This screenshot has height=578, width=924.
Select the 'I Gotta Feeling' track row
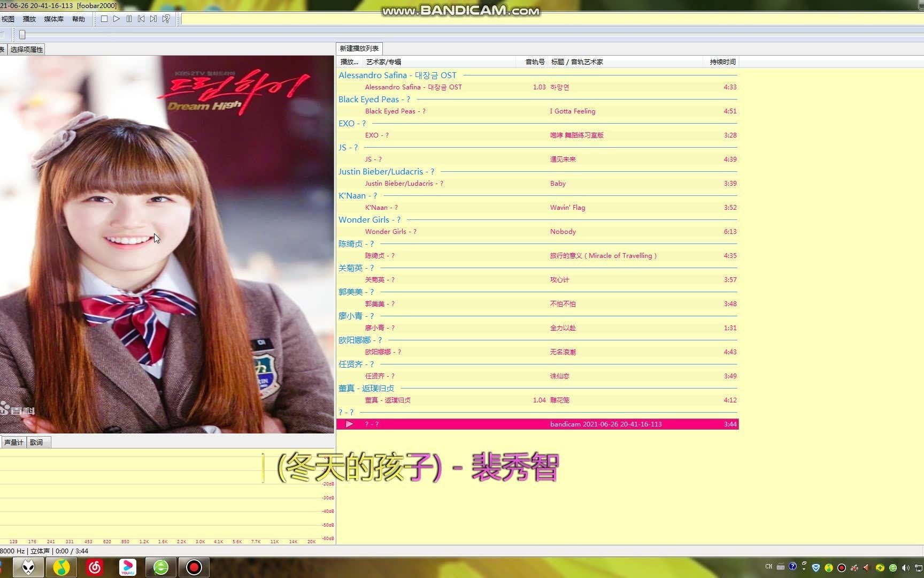pos(537,111)
